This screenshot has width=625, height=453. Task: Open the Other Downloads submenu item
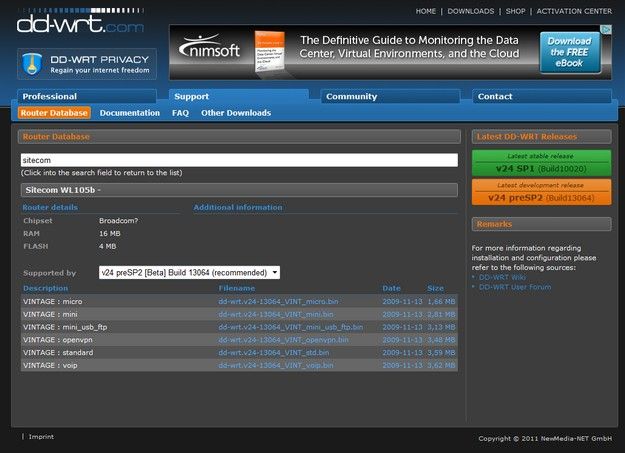tap(236, 113)
